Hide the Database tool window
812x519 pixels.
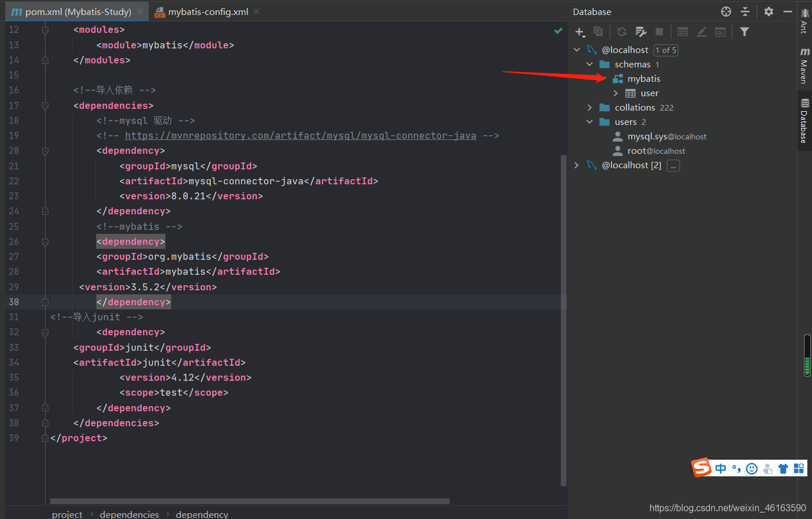pyautogui.click(x=788, y=12)
